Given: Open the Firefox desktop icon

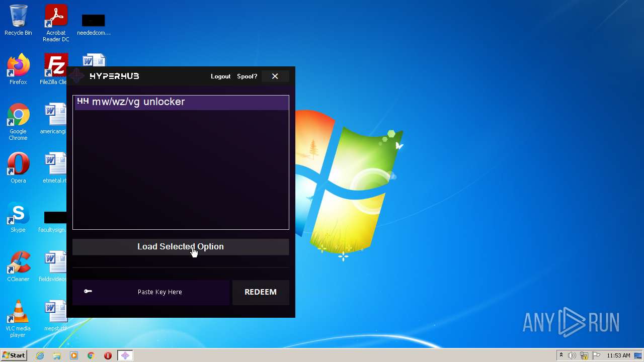Looking at the screenshot, I should pos(18,69).
